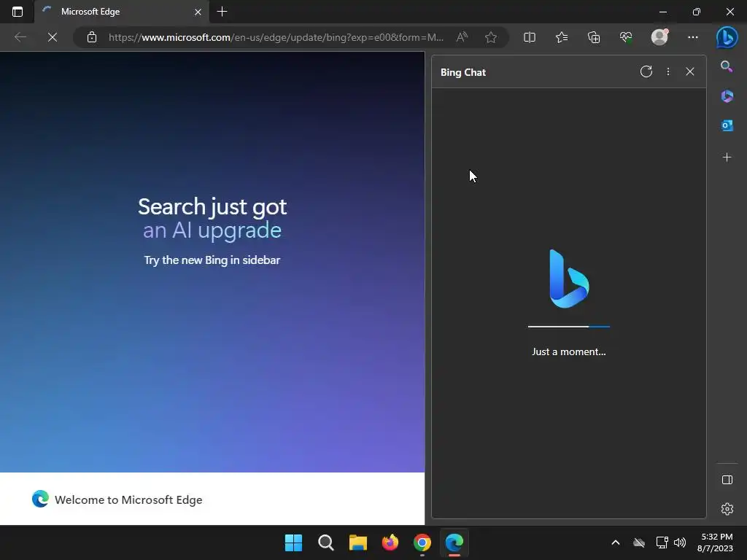Click 'Just a moment...' text
Viewport: 747px width, 560px height.
569,352
